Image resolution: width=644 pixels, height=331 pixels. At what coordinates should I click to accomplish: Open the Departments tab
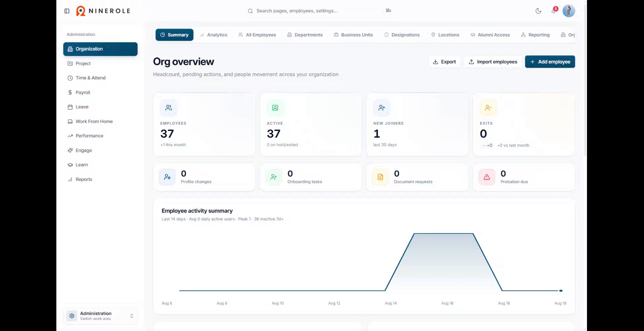click(305, 35)
